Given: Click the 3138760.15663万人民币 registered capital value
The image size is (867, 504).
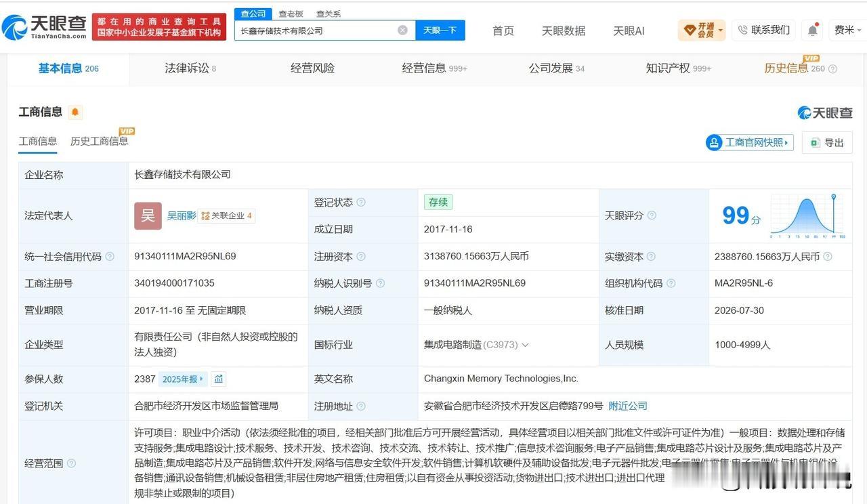Looking at the screenshot, I should tap(476, 256).
